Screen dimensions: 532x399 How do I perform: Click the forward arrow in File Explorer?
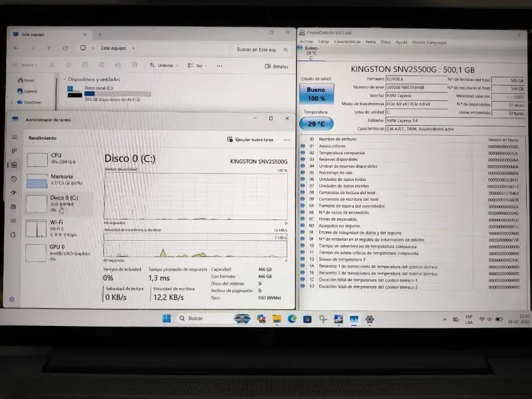pyautogui.click(x=33, y=48)
